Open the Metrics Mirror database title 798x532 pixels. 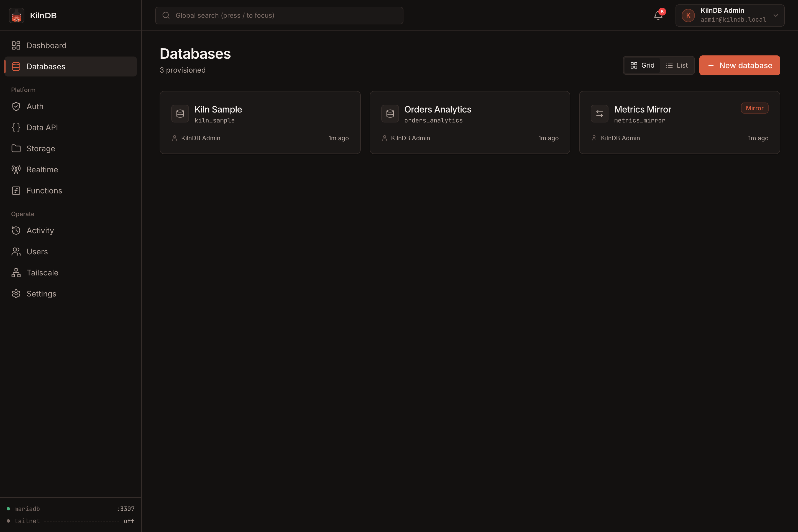click(x=643, y=109)
